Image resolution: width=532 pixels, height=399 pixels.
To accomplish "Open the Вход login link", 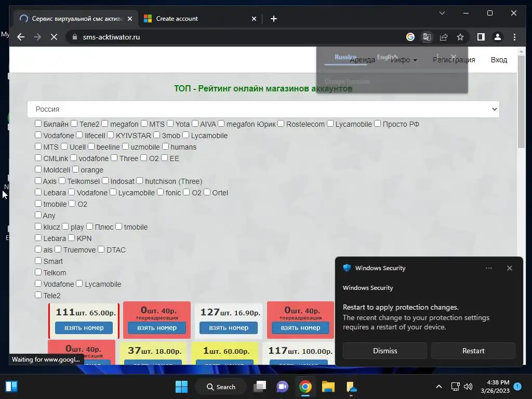I will (499, 60).
